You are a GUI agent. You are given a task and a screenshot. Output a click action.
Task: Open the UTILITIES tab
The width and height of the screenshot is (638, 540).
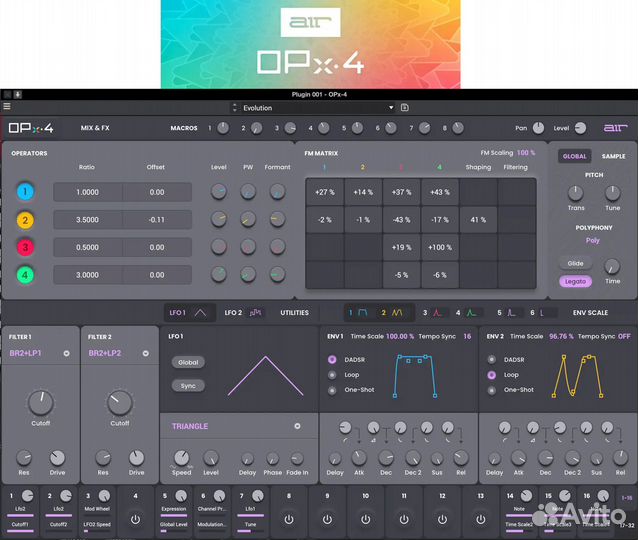295,313
